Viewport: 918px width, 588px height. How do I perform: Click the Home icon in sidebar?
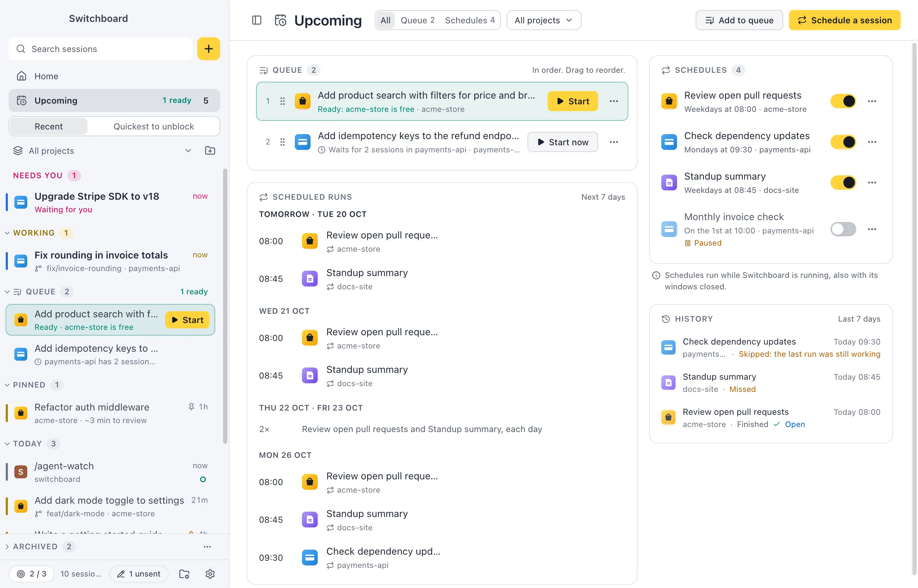coord(22,76)
